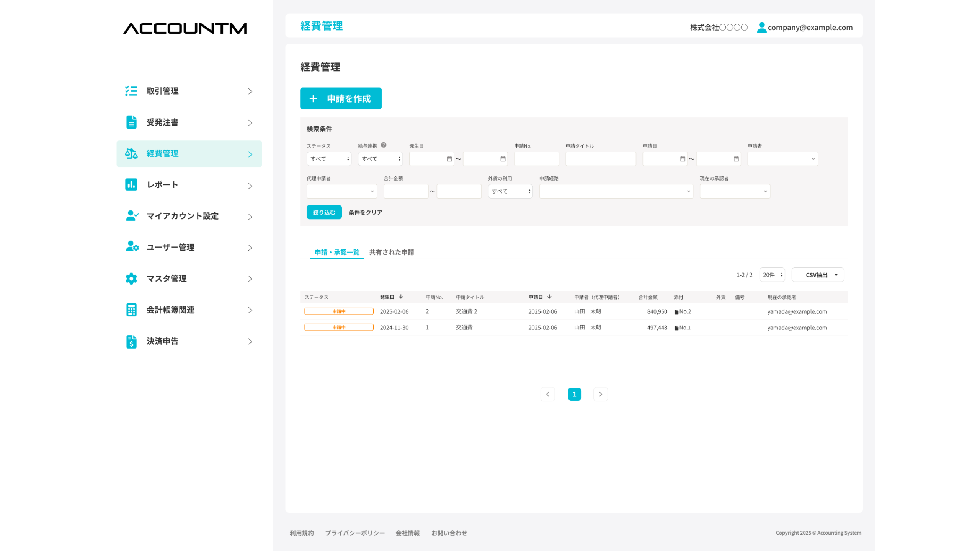Viewport: 980px width, 551px height.
Task: Change the 20件 page size selector
Action: [772, 275]
